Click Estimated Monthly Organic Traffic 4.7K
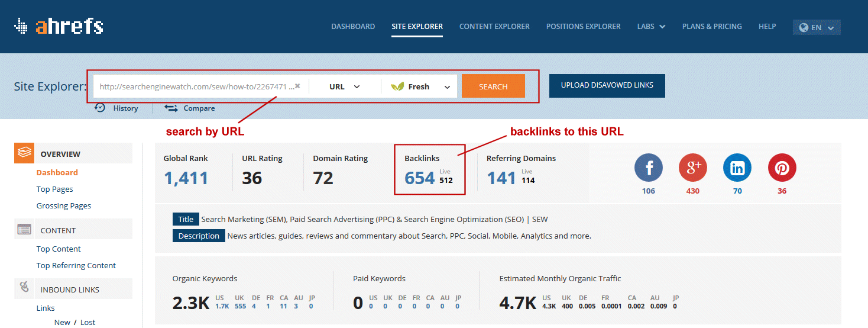 (518, 303)
